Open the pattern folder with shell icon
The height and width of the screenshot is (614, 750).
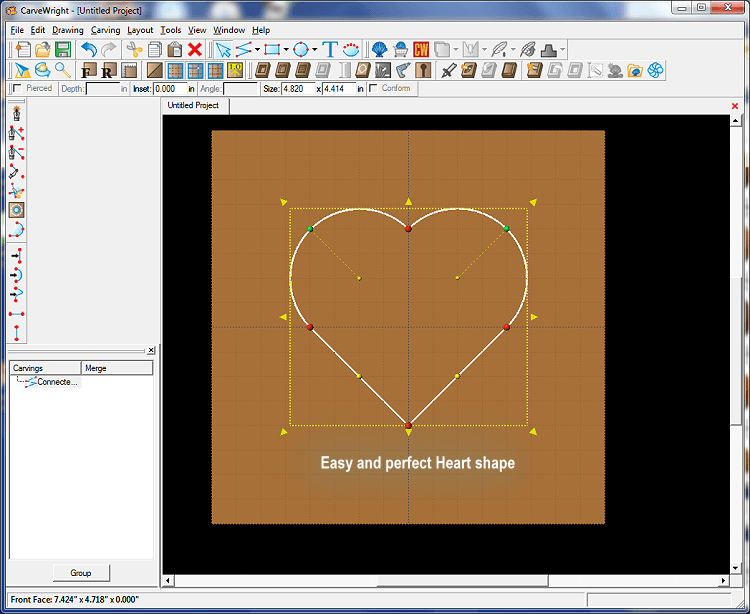click(x=635, y=70)
